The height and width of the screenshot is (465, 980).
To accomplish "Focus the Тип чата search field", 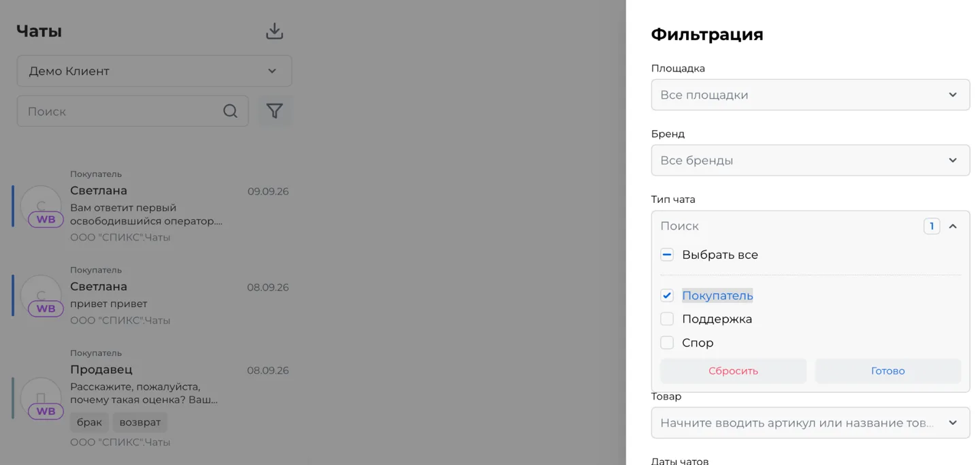I will (x=789, y=226).
